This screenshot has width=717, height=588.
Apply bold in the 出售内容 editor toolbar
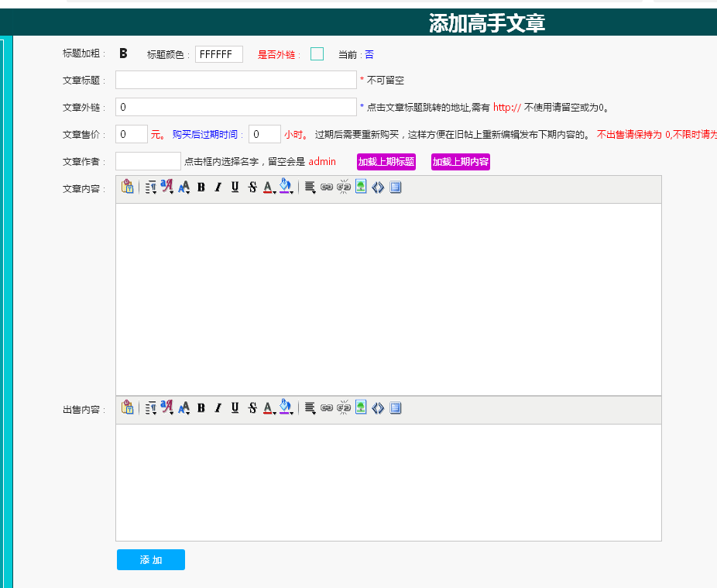[201, 407]
